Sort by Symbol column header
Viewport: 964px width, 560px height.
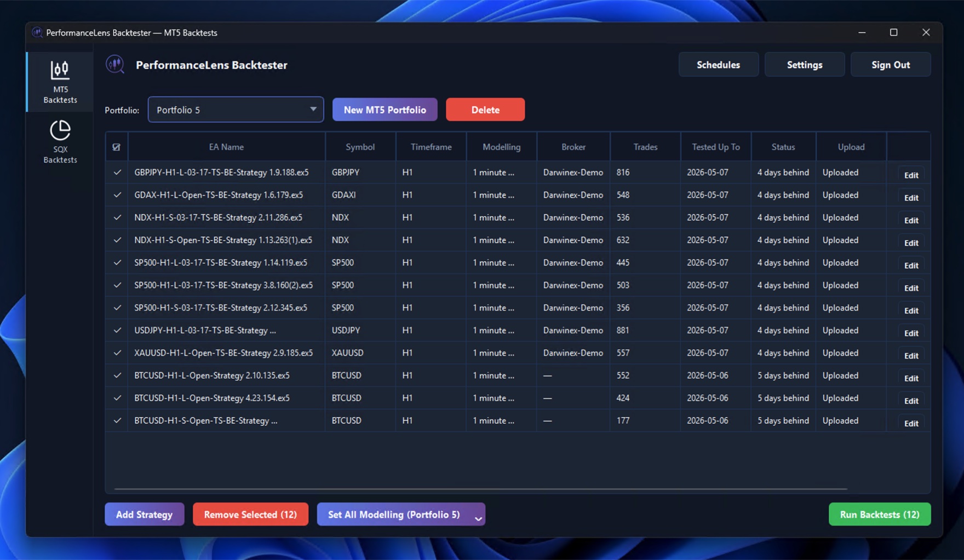point(360,147)
